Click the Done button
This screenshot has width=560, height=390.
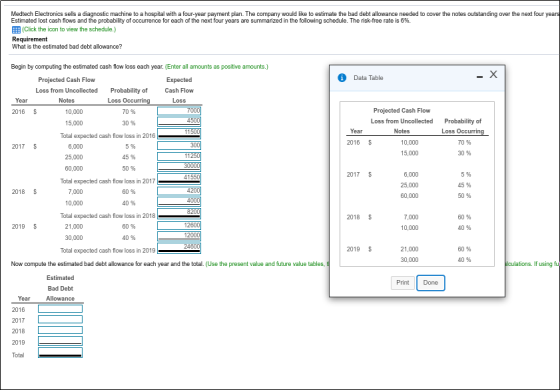click(430, 282)
